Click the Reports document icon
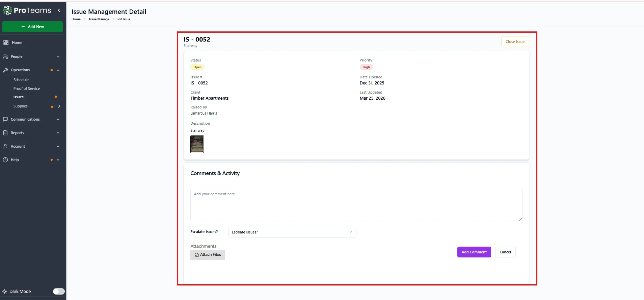Viewport: 644px width, 300px height. [5, 133]
